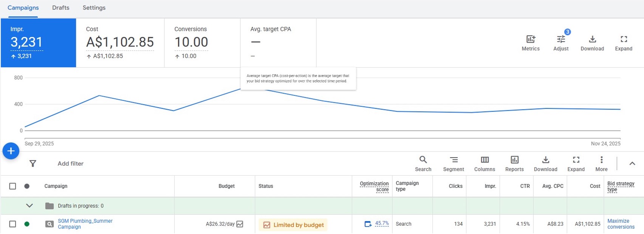Check the SGM Plumbing_Summer Campaign row checkbox
The width and height of the screenshot is (644, 234).
[x=12, y=224]
